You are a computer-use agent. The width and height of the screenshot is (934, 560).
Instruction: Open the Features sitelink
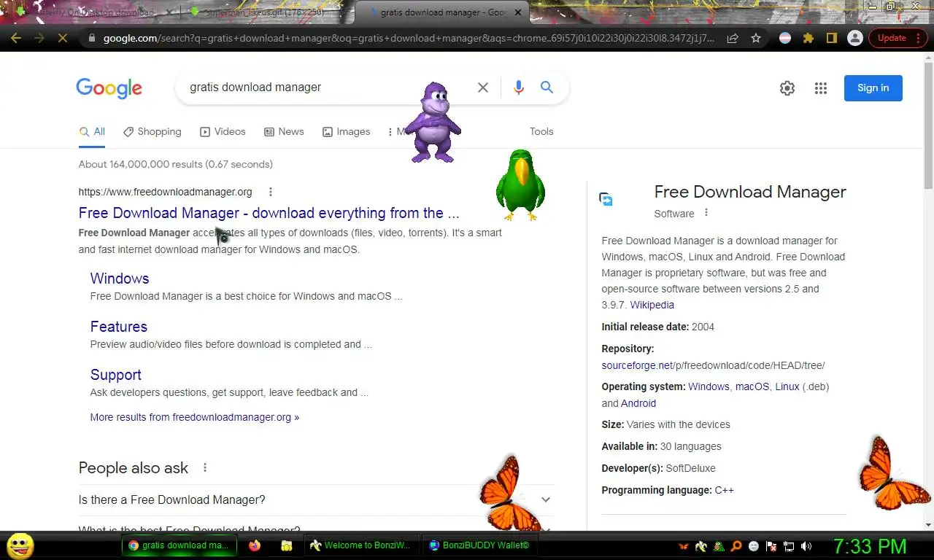coord(119,327)
